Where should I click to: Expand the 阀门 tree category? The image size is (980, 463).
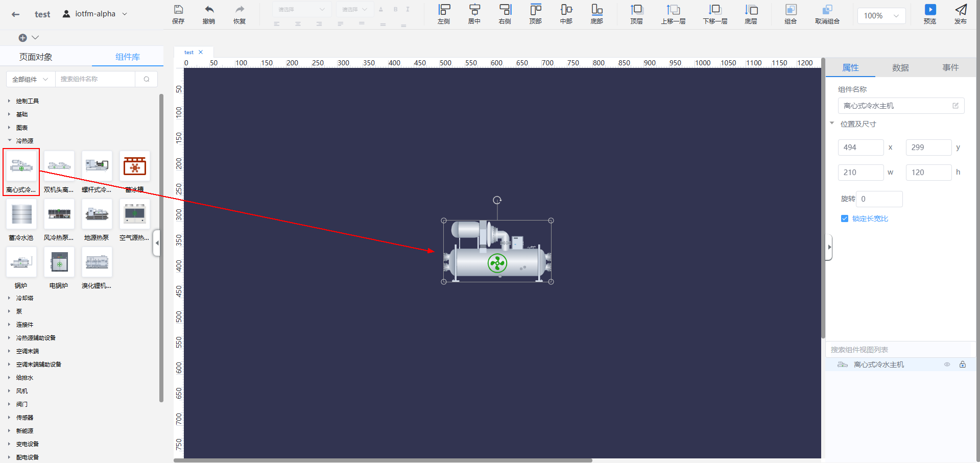(x=9, y=404)
